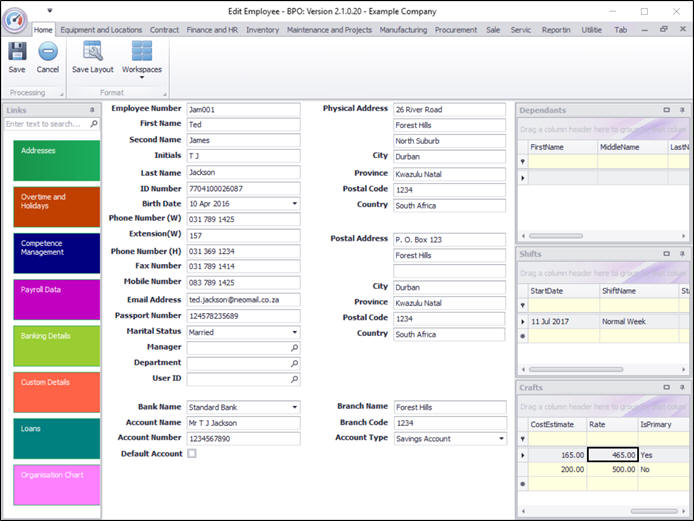Open the Inventory ribbon tab
This screenshot has width=694, height=521.
click(262, 30)
